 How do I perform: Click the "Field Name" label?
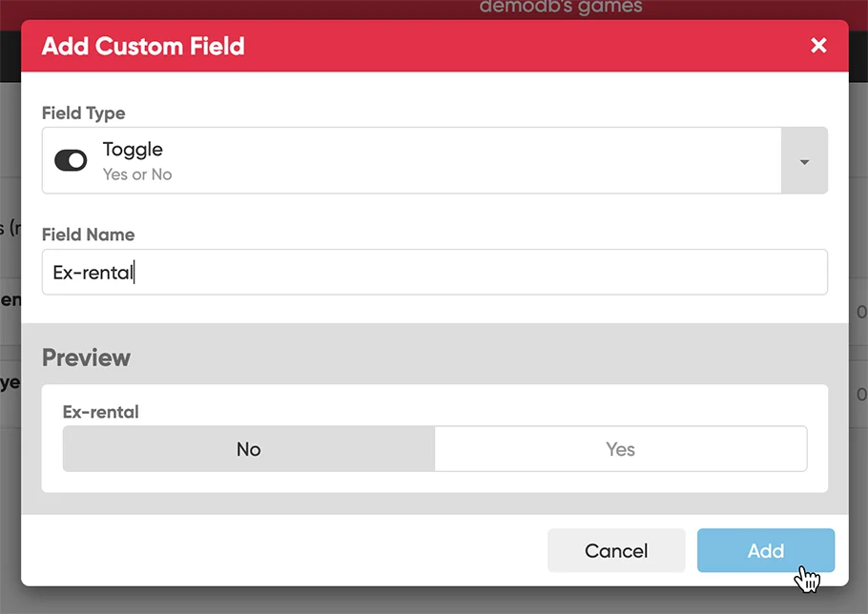88,235
